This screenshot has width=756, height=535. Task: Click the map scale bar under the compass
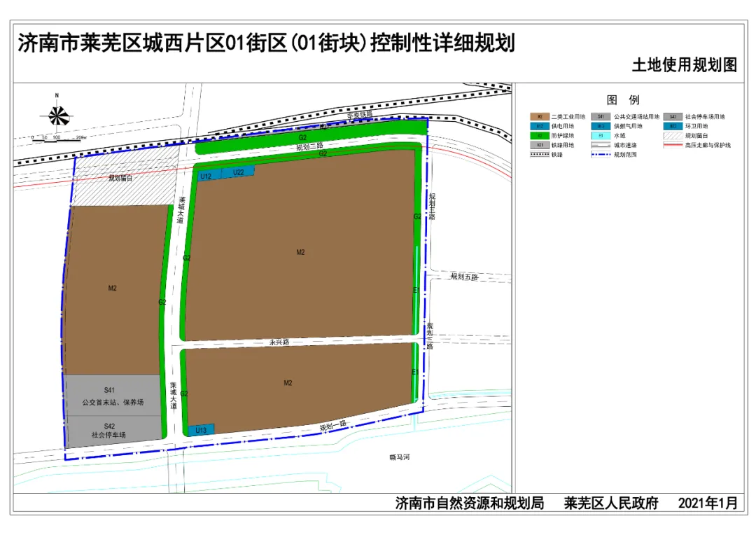coord(59,139)
